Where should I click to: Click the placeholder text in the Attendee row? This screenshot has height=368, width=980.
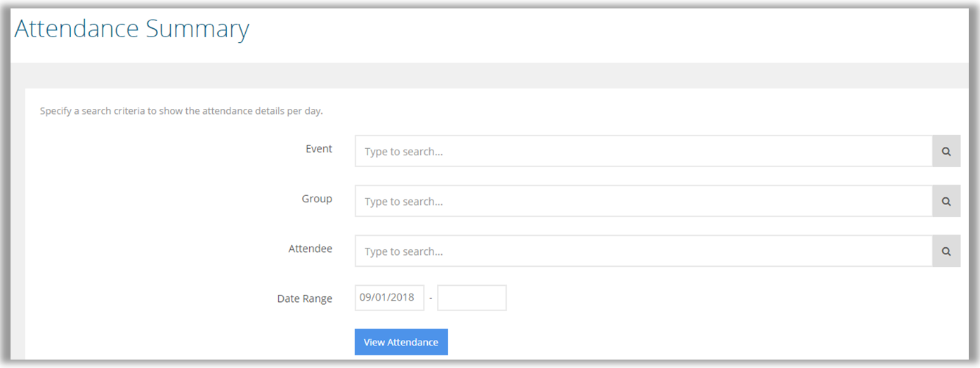click(x=404, y=251)
